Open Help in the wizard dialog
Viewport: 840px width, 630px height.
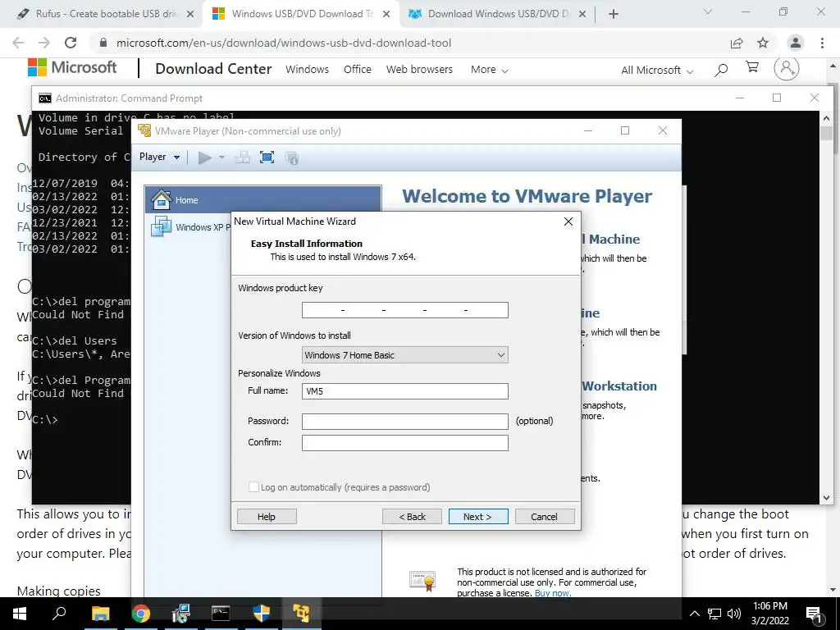[267, 517]
